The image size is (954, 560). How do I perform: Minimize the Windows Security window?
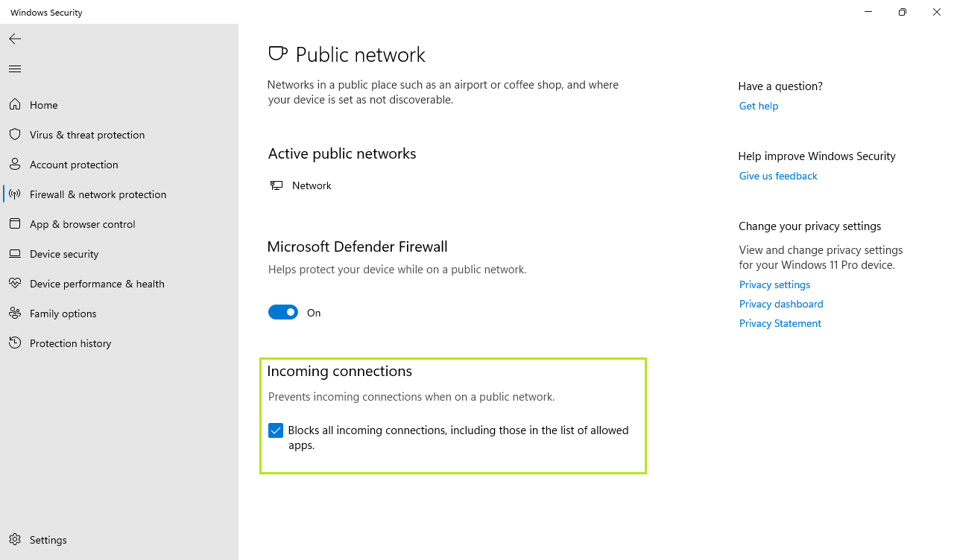pyautogui.click(x=868, y=12)
